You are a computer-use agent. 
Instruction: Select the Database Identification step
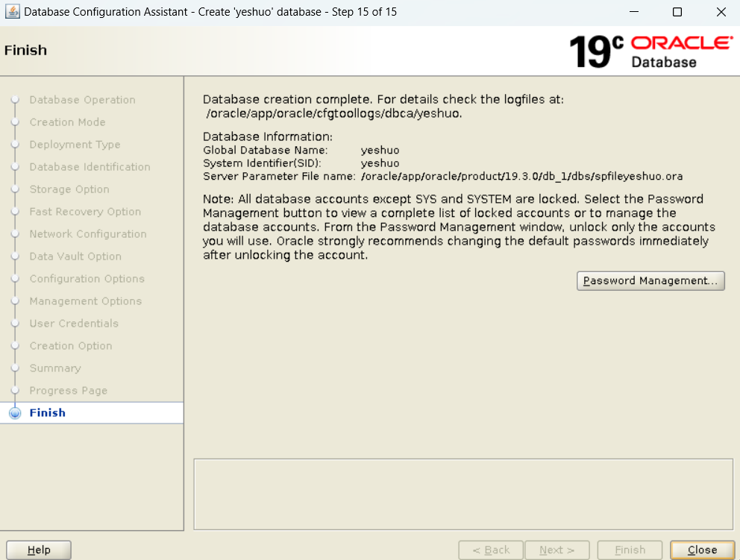(x=90, y=167)
